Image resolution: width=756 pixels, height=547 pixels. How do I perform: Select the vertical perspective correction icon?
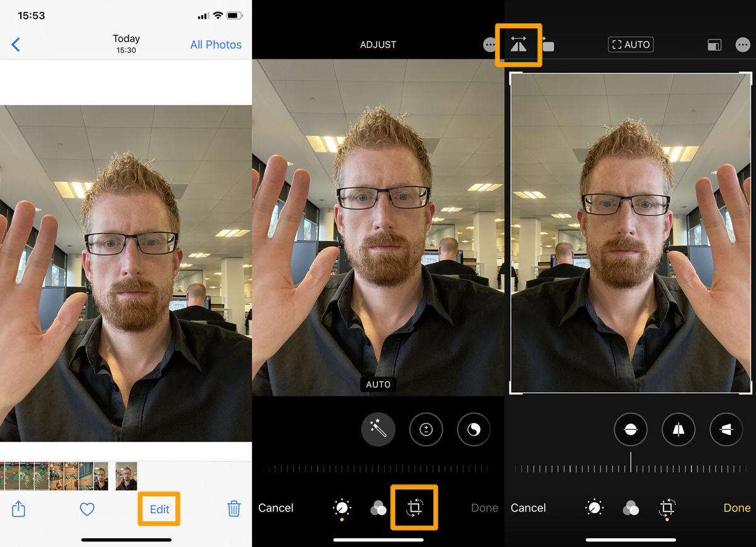679,429
